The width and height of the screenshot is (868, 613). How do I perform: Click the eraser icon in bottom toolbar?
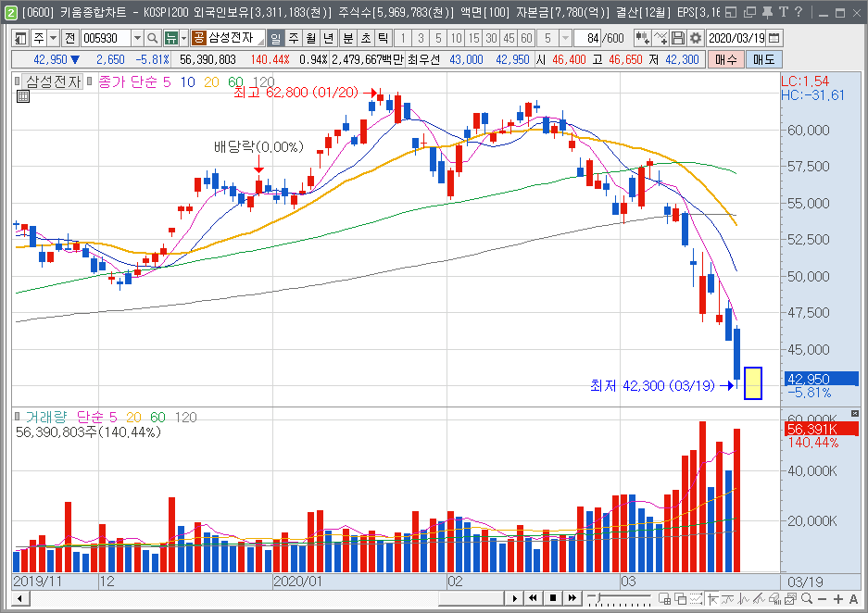(x=775, y=598)
